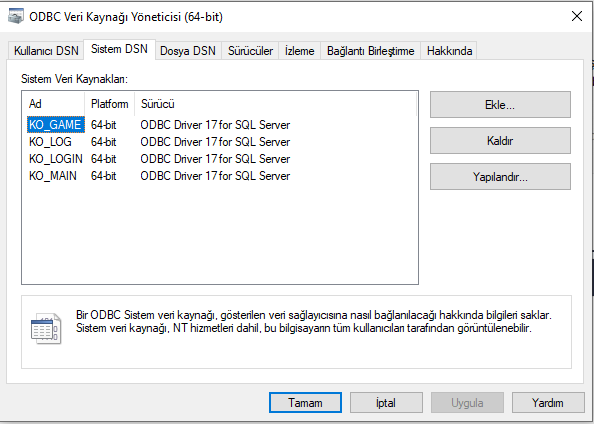This screenshot has height=424, width=594.
Task: Open the Dosya DSN tab
Action: click(188, 51)
